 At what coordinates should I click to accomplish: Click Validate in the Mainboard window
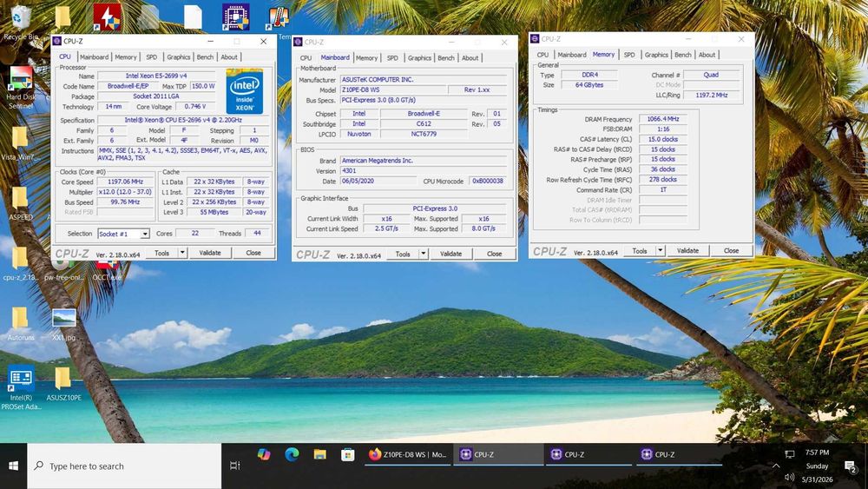tap(450, 254)
